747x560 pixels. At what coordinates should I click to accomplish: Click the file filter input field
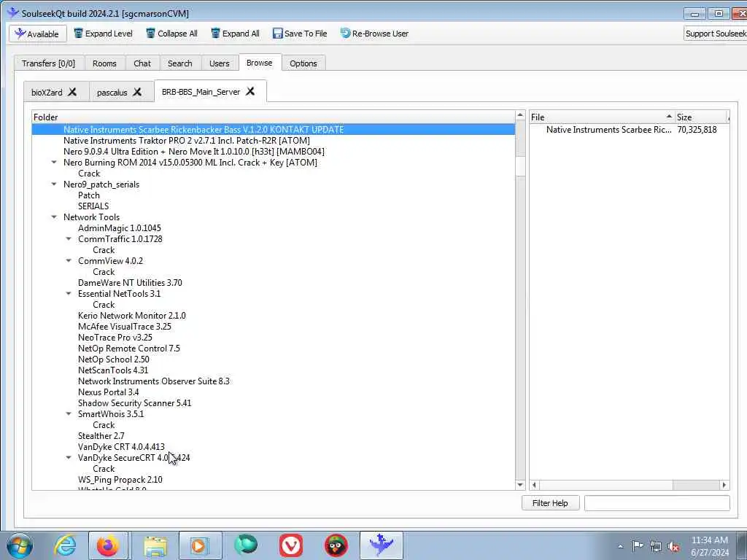pos(657,503)
